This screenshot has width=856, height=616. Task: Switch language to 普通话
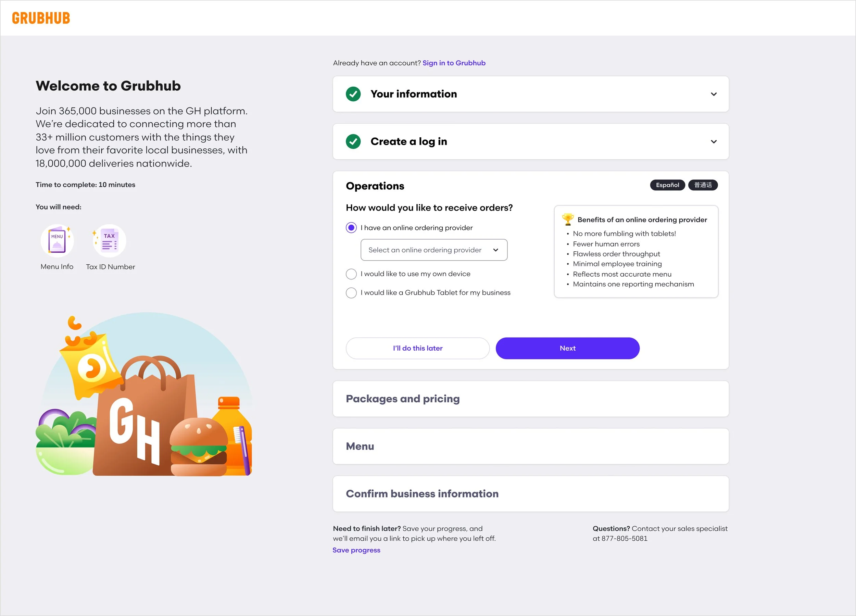(702, 185)
